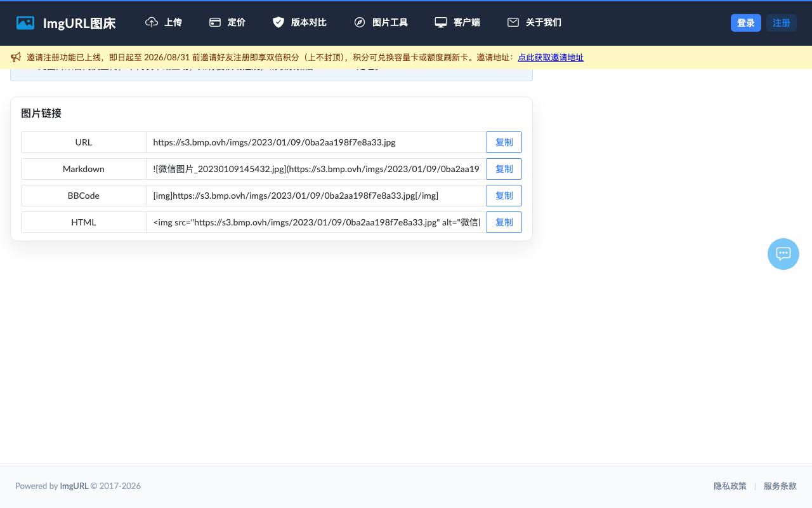Open the 客户端 menu item
Screen dimensions: 812x508
(457, 22)
